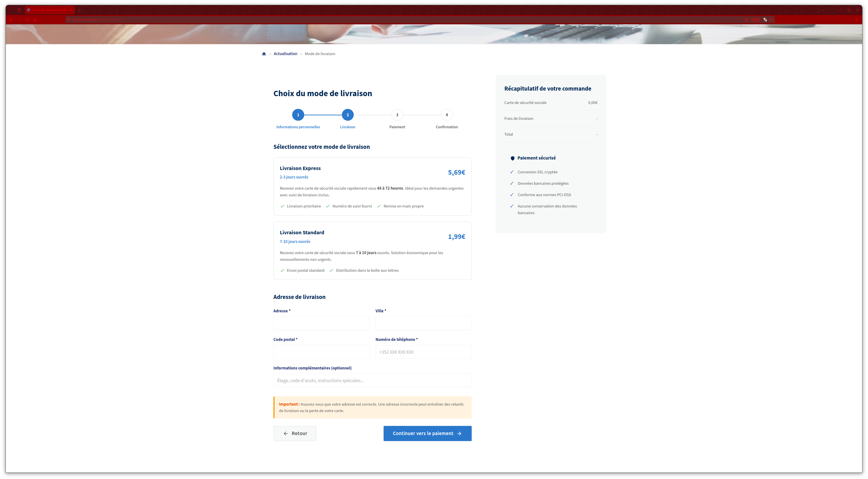Click the 'Carte de sécurité sociale' summary row
Image resolution: width=868 pixels, height=479 pixels.
[x=551, y=103]
